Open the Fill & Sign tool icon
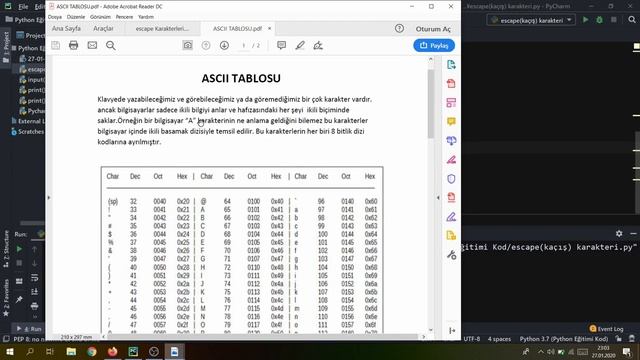 pos(318,45)
